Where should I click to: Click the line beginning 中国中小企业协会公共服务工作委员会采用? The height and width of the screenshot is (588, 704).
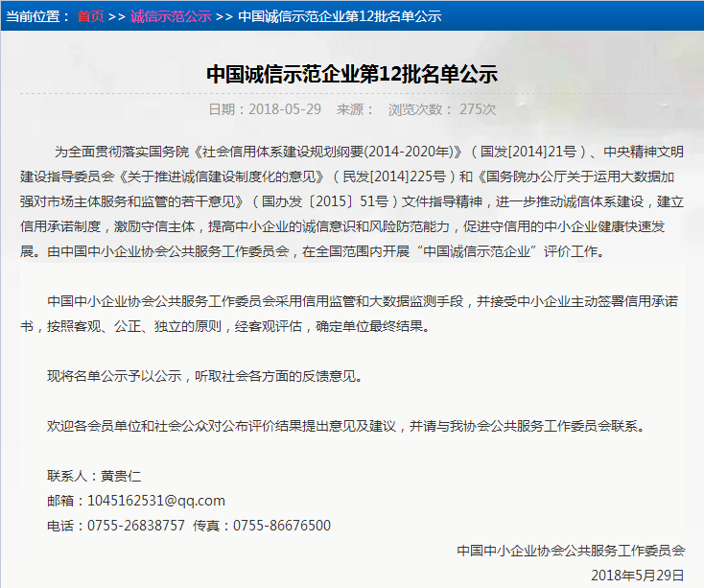pyautogui.click(x=363, y=301)
